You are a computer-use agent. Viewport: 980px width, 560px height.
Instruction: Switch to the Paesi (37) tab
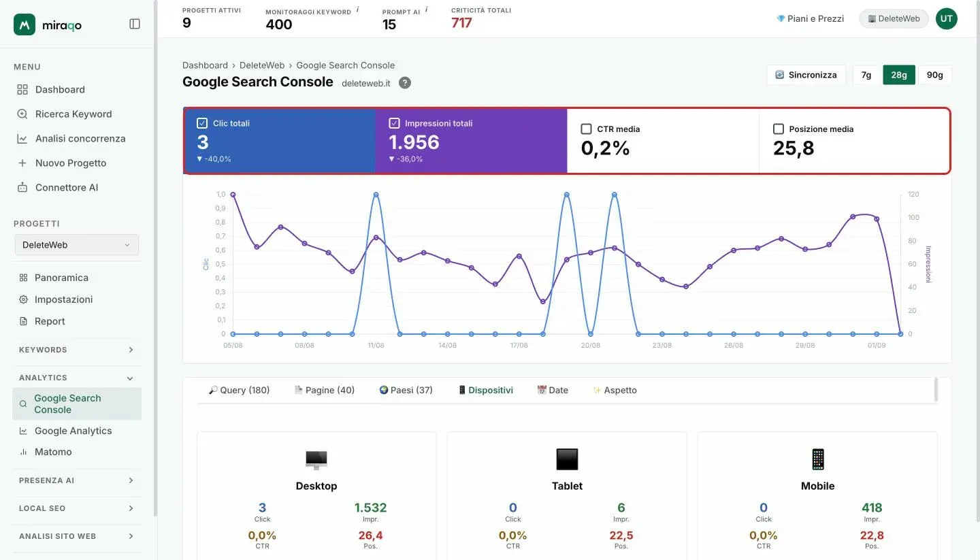click(406, 390)
